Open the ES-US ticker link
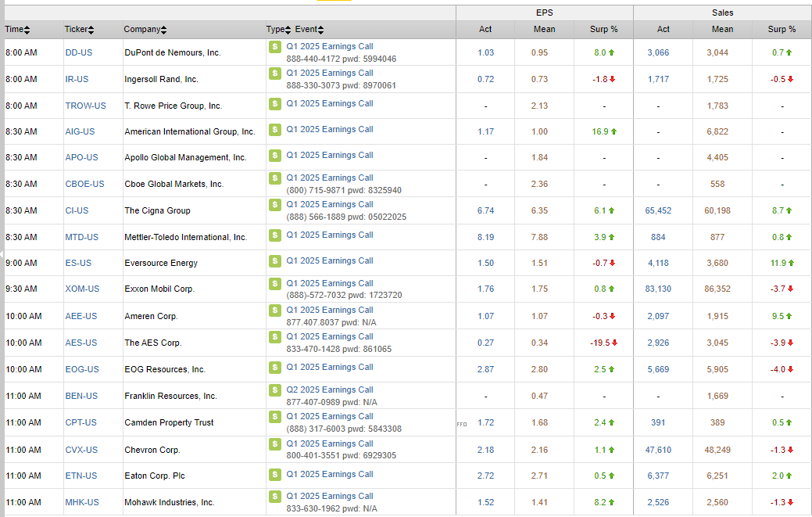Image resolution: width=812 pixels, height=517 pixels. coord(78,263)
